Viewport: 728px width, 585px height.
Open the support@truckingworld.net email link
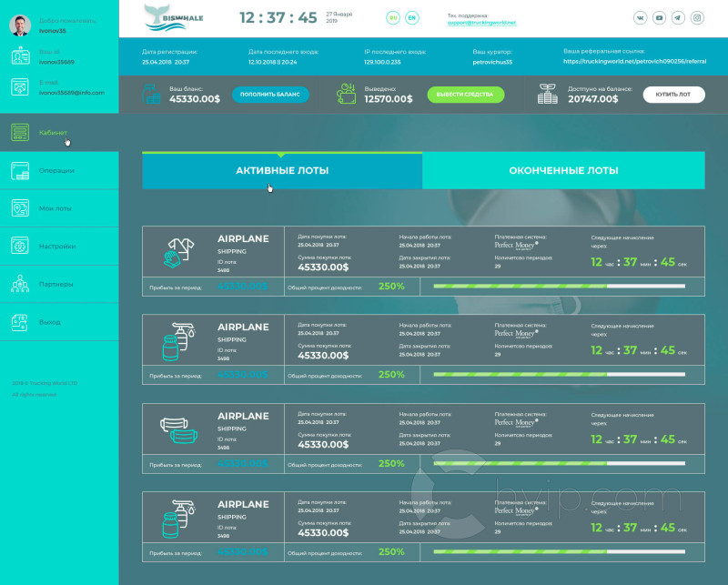click(481, 23)
